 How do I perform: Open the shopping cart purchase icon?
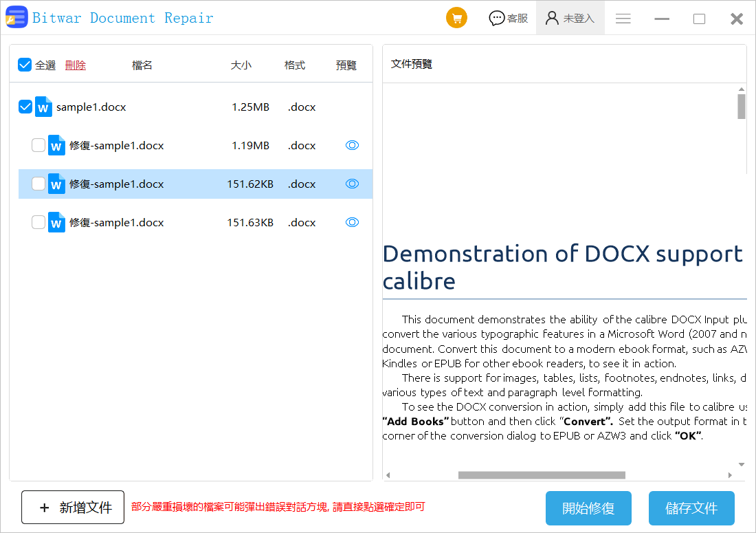(456, 19)
